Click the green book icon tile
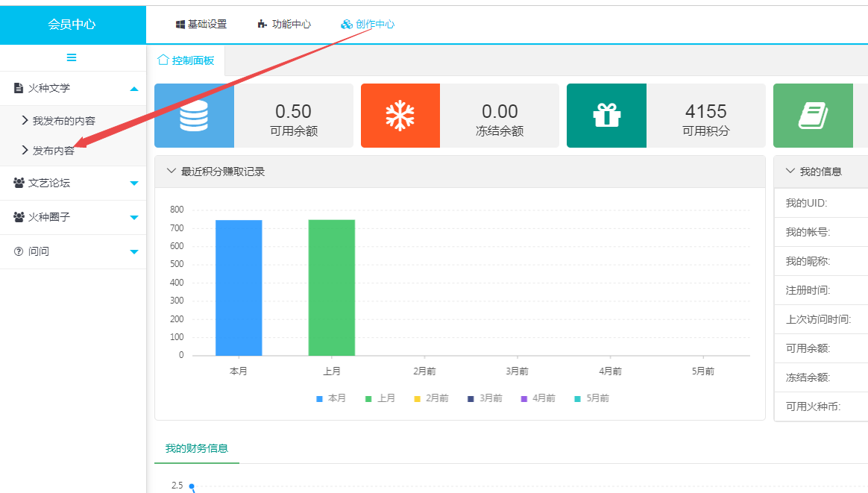 (813, 116)
